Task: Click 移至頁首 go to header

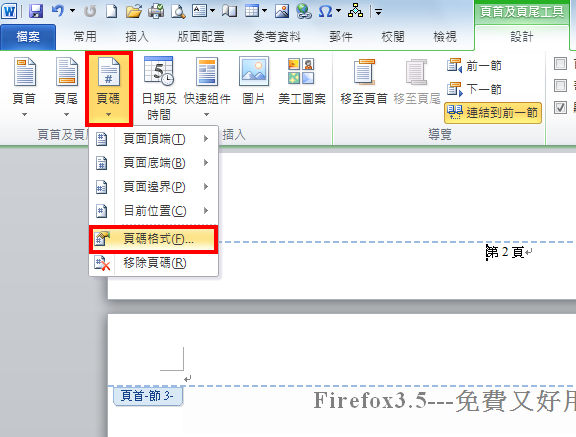Action: [364, 82]
